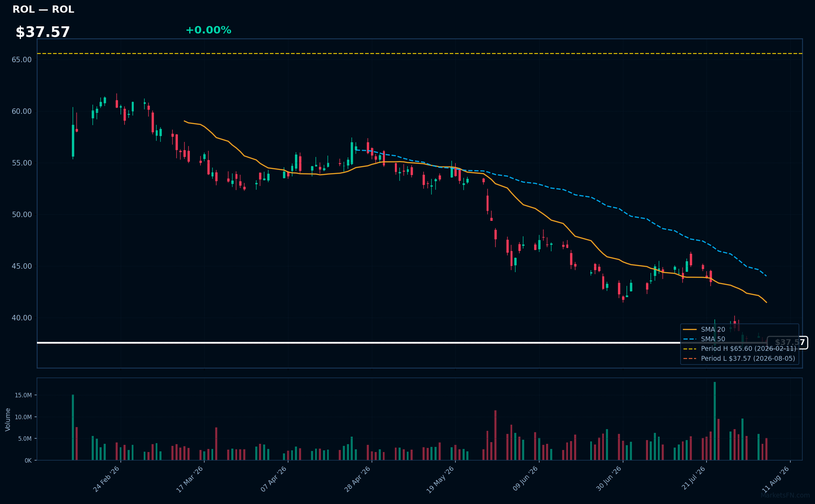Click the +0.00% change value
The height and width of the screenshot is (504, 815).
tap(208, 30)
